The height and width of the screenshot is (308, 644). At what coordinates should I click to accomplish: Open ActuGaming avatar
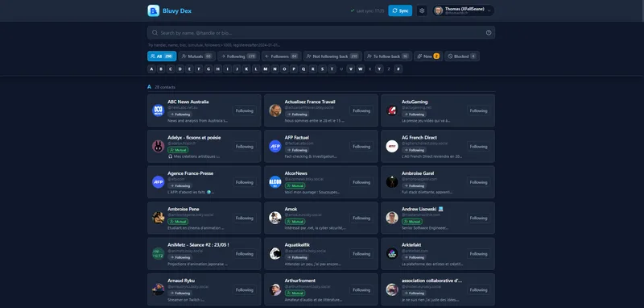[392, 110]
